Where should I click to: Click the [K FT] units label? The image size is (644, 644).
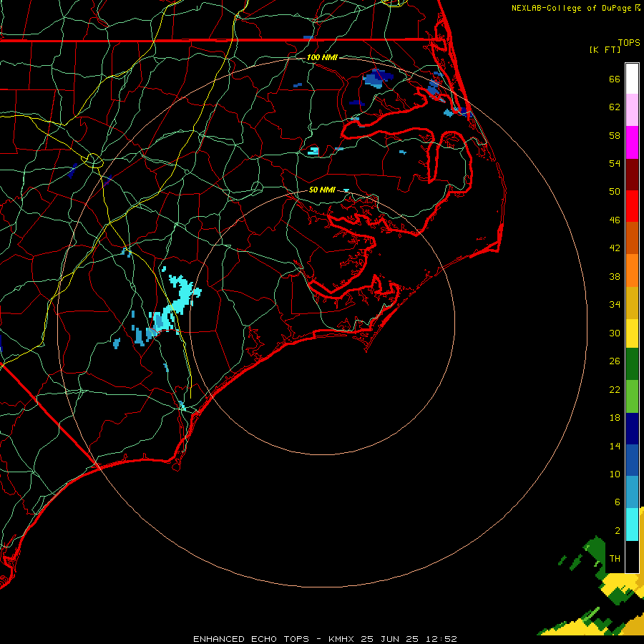pyautogui.click(x=605, y=49)
